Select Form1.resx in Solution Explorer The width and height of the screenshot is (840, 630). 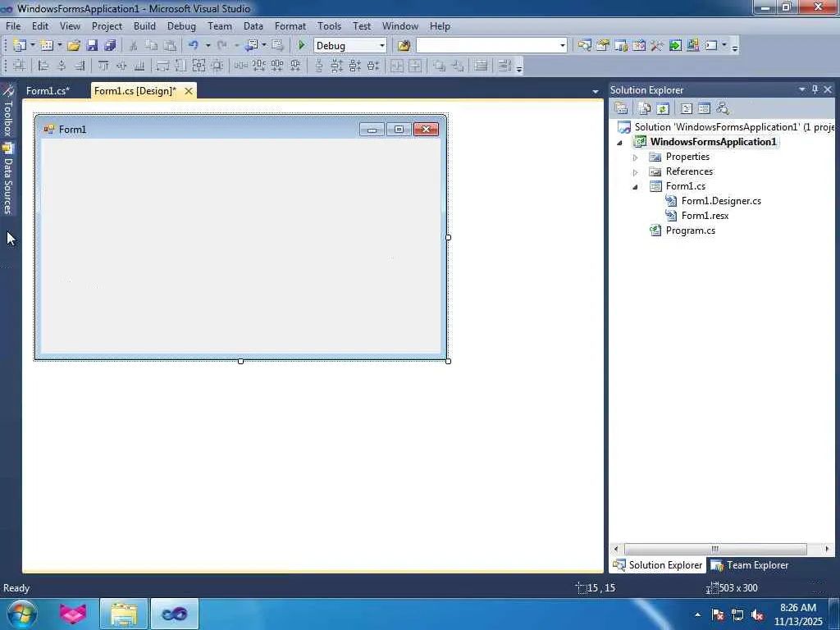pyautogui.click(x=705, y=216)
